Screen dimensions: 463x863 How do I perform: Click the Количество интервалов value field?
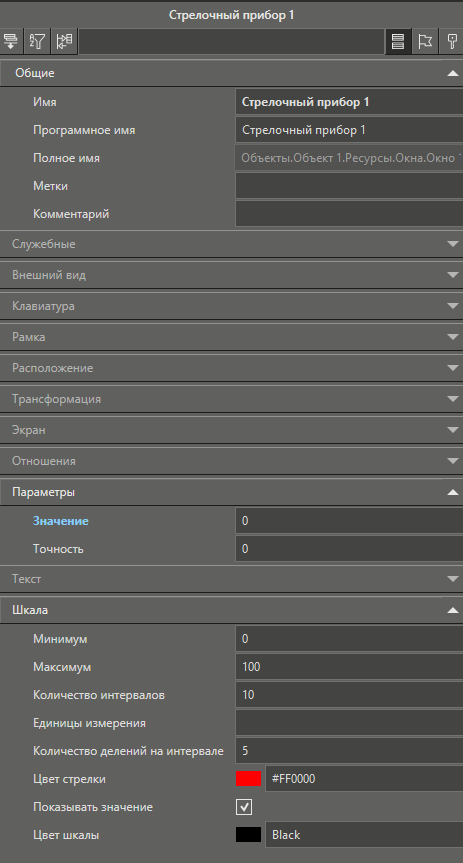pyautogui.click(x=349, y=695)
